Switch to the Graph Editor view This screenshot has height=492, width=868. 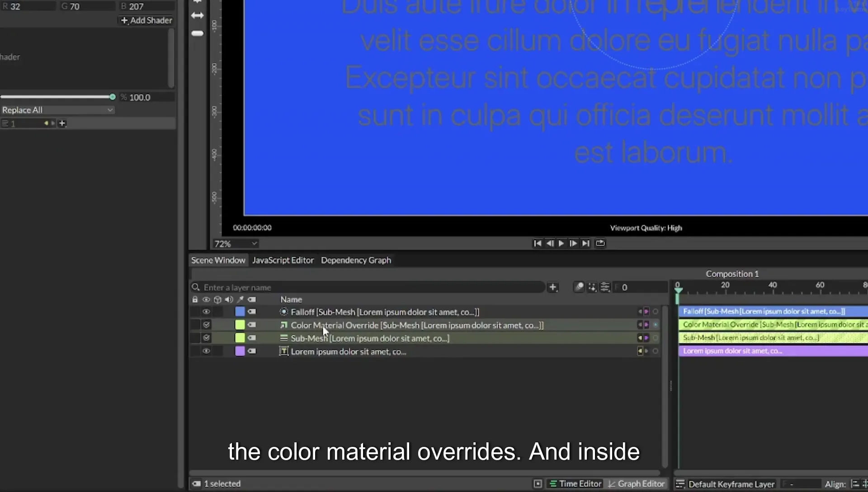(637, 484)
